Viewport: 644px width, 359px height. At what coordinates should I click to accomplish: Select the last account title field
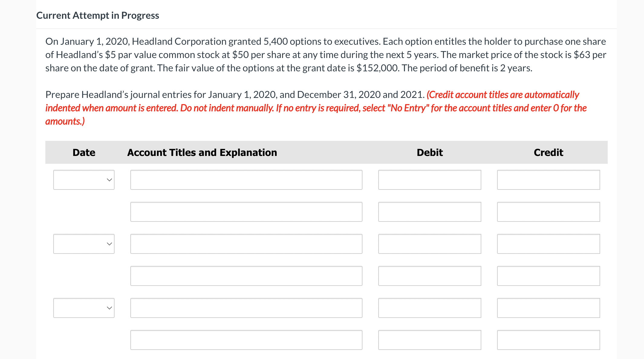(246, 340)
